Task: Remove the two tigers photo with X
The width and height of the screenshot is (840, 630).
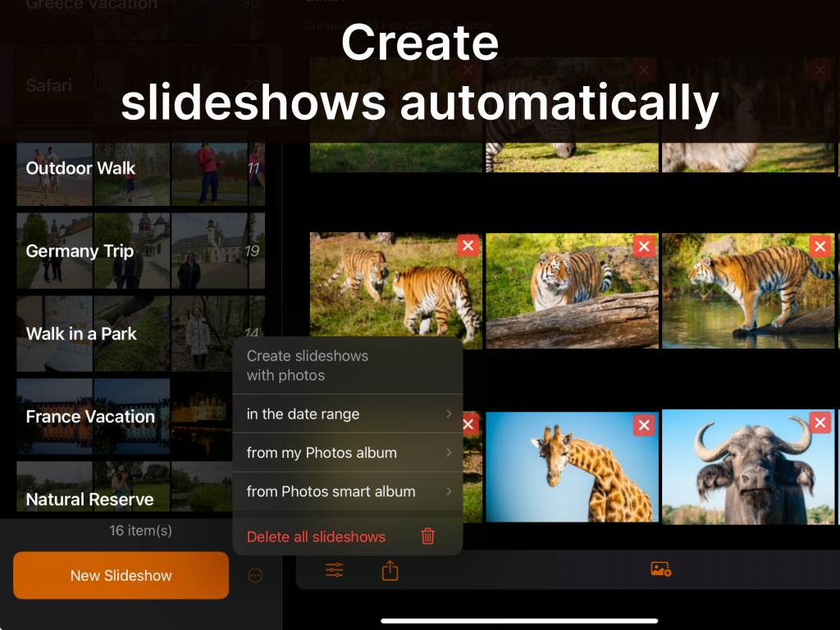Action: click(468, 245)
